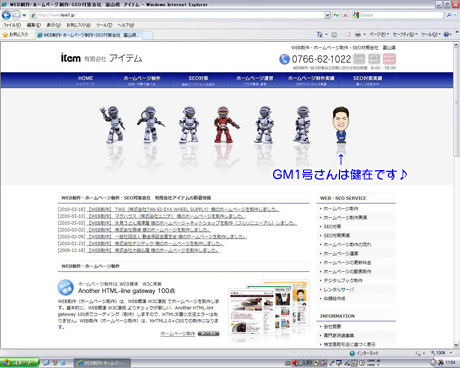Click the green Refresh icon
The image size is (460, 368).
pos(336,15)
